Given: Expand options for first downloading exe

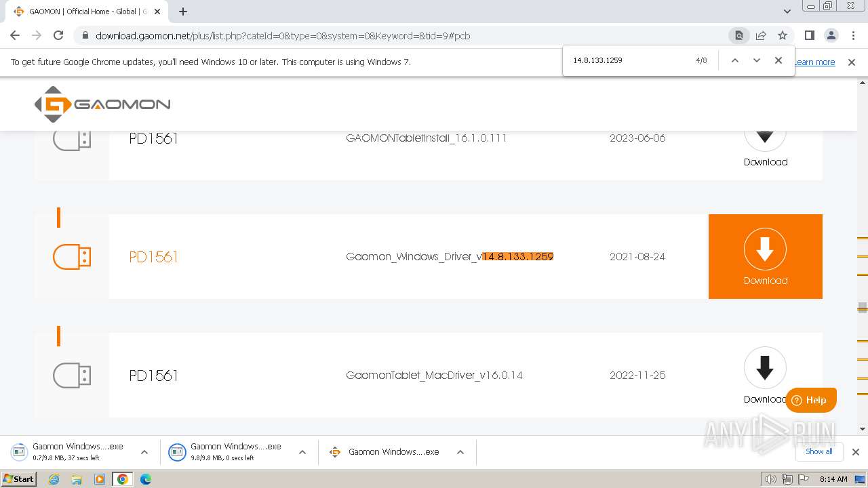Looking at the screenshot, I should coord(144,452).
